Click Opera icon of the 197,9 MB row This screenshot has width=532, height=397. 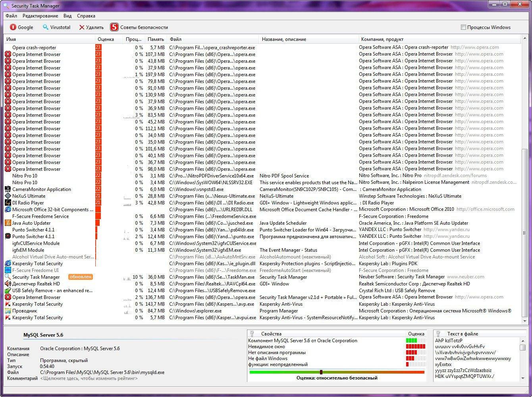[x=8, y=75]
